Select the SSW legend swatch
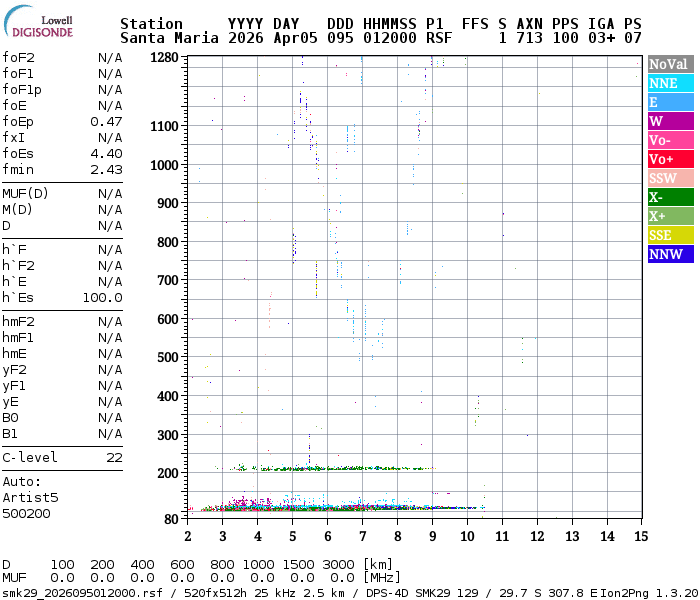The width and height of the screenshot is (700, 600). click(671, 178)
